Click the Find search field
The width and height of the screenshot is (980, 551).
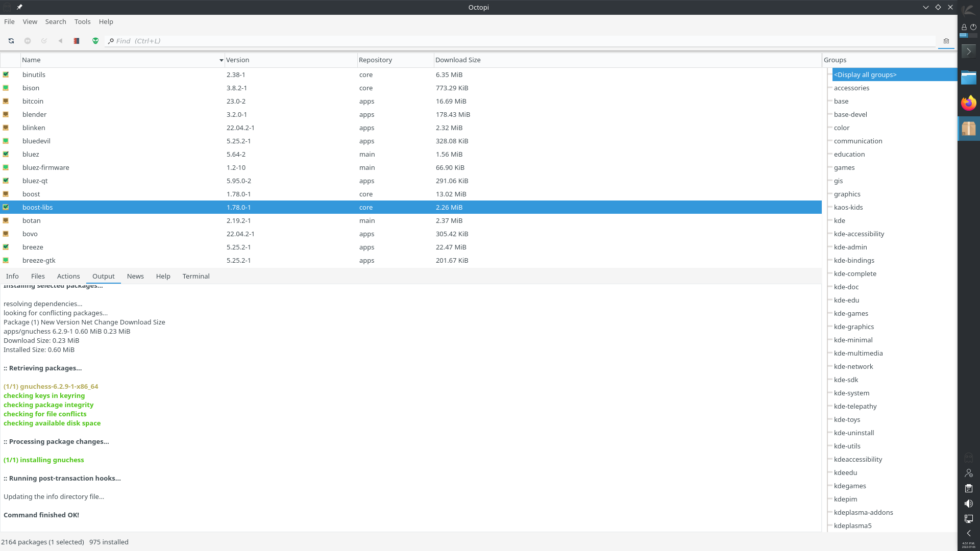pos(521,41)
